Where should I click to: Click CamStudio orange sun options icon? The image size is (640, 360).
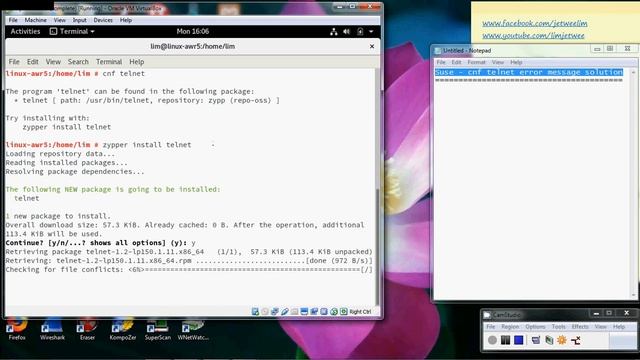(562, 340)
